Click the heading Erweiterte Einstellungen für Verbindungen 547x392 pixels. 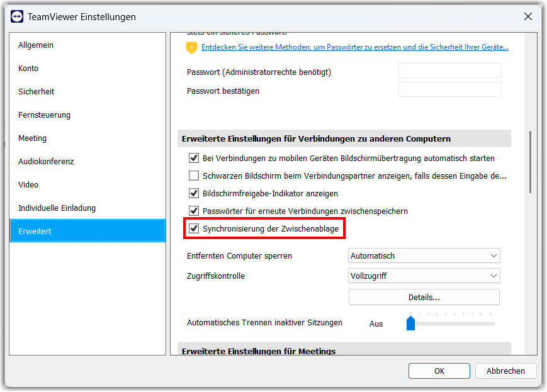(x=316, y=139)
